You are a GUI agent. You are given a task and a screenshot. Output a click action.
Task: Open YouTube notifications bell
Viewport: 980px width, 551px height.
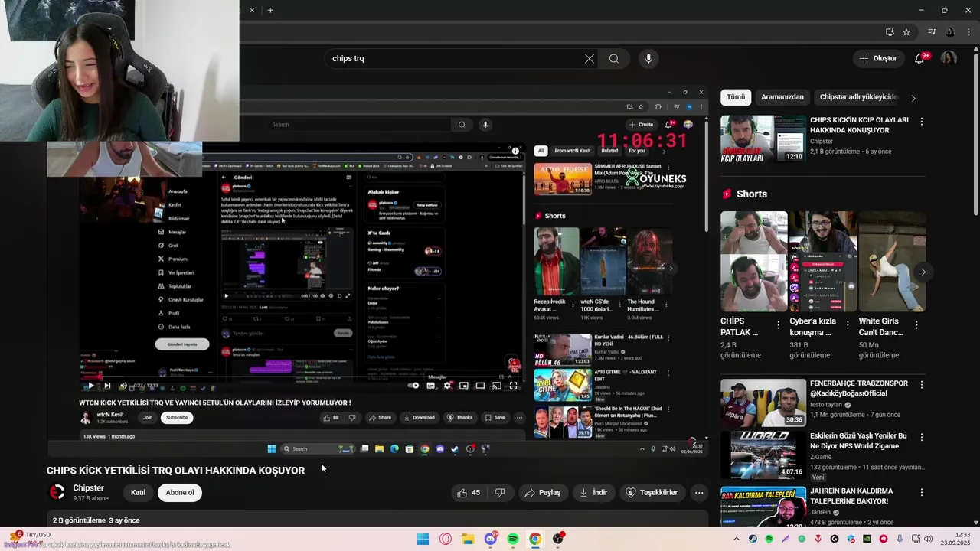920,58
